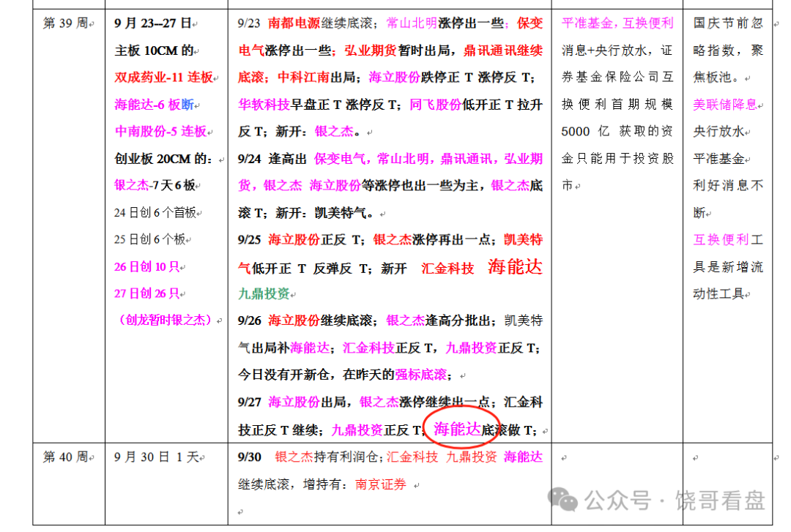This screenshot has height=532, width=791.
Task: Click the line "25 日创 6 个板"
Action: (150, 239)
